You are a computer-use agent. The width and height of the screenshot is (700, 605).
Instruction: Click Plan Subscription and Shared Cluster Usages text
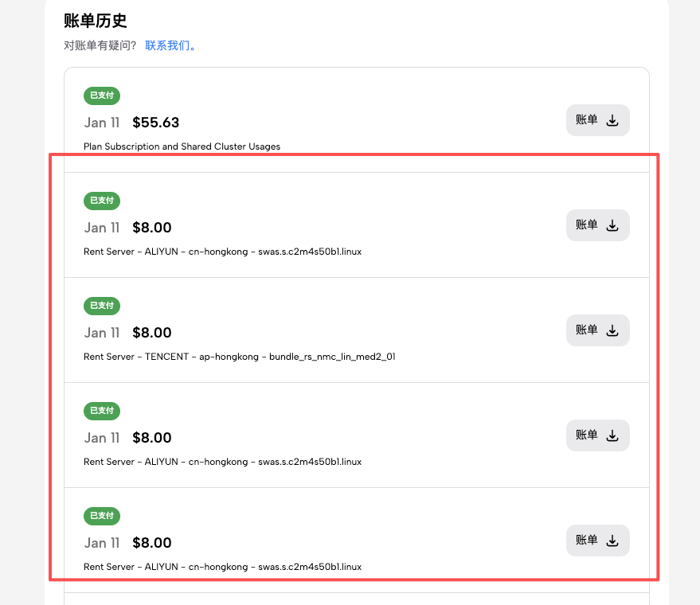[x=182, y=146]
